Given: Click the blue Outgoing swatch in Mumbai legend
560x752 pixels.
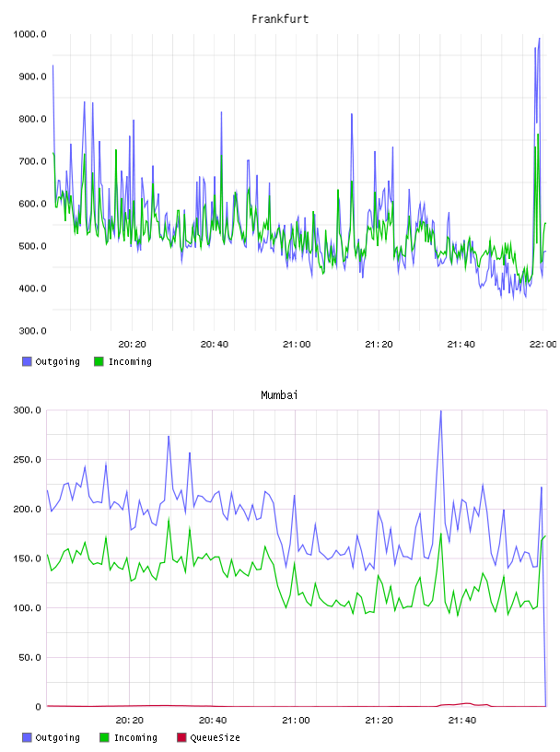Looking at the screenshot, I should coord(27,737).
